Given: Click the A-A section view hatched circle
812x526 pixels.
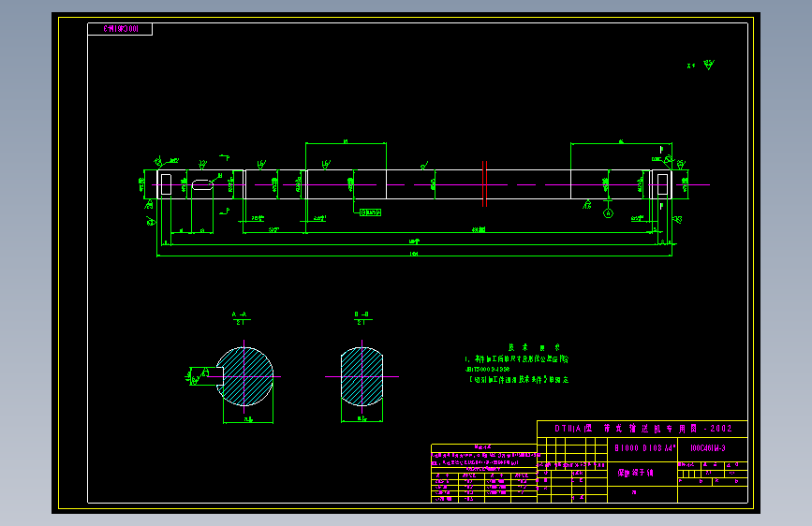Looking at the screenshot, I should [244, 376].
